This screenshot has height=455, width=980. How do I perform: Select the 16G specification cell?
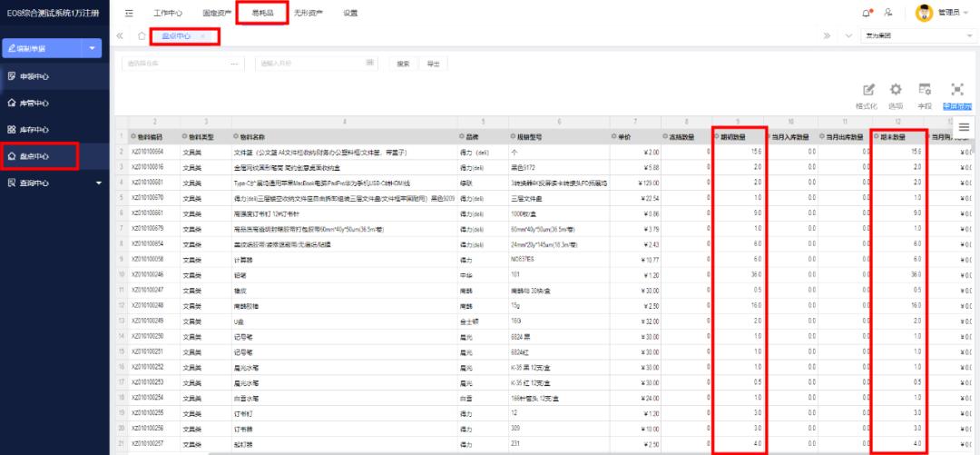559,321
